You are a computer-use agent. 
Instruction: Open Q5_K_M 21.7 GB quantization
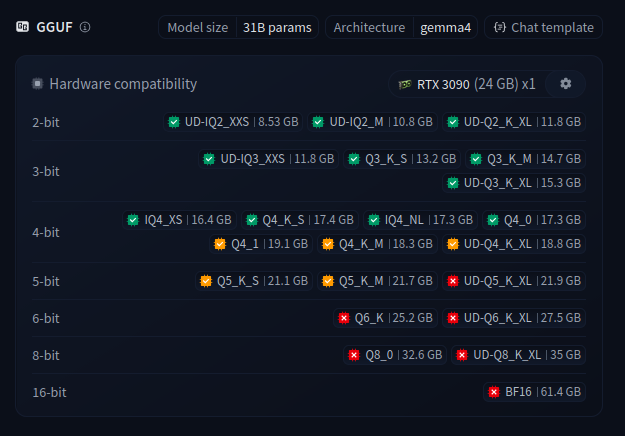(x=377, y=281)
